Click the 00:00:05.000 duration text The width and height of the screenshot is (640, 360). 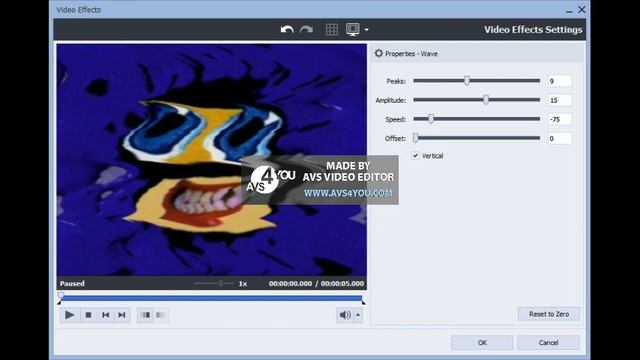[x=342, y=283]
